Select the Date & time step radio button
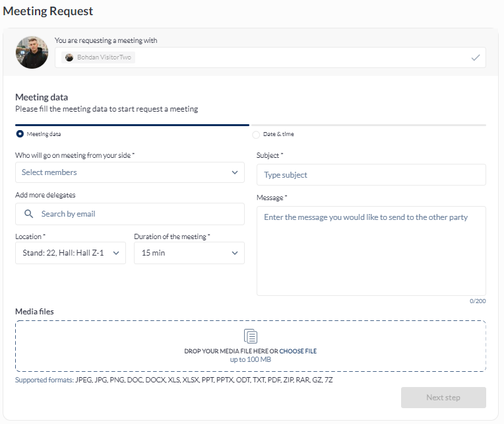This screenshot has width=504, height=424. coord(256,135)
